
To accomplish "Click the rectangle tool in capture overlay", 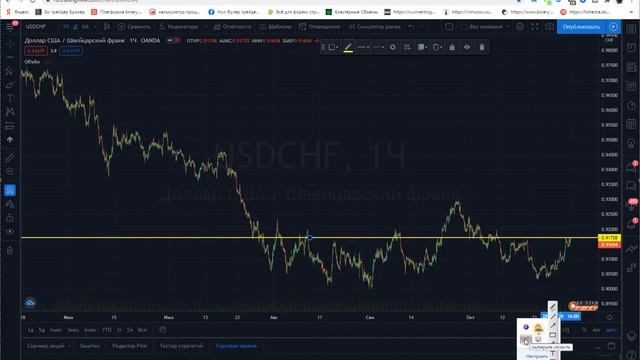I will [x=553, y=335].
